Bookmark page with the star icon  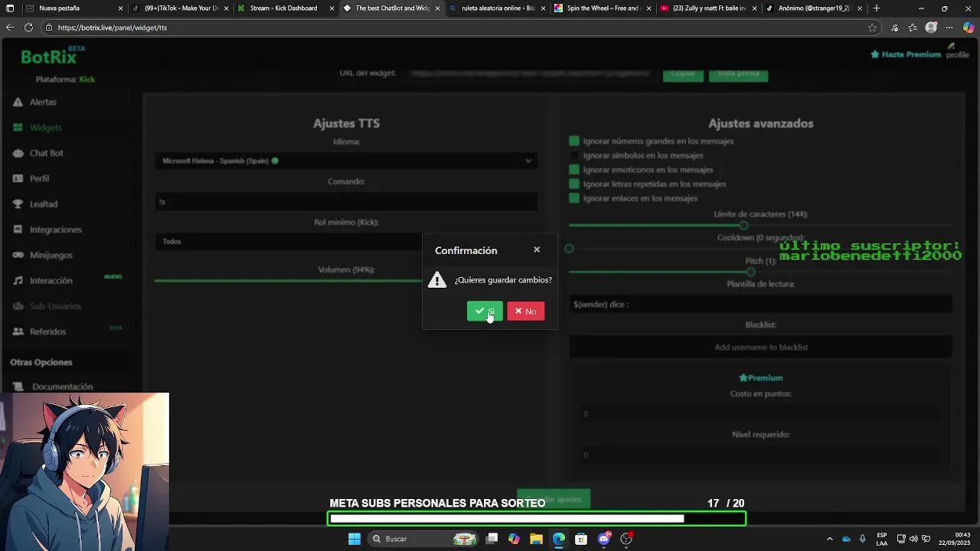coord(872,28)
